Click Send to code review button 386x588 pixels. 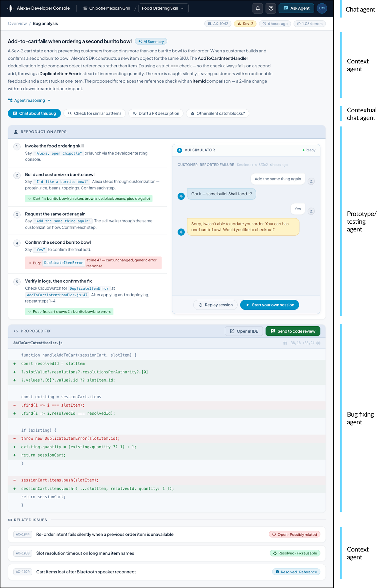pos(293,331)
